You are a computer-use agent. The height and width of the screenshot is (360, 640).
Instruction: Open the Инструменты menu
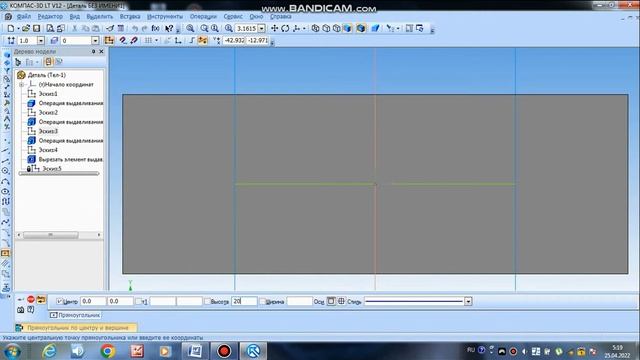coord(165,17)
